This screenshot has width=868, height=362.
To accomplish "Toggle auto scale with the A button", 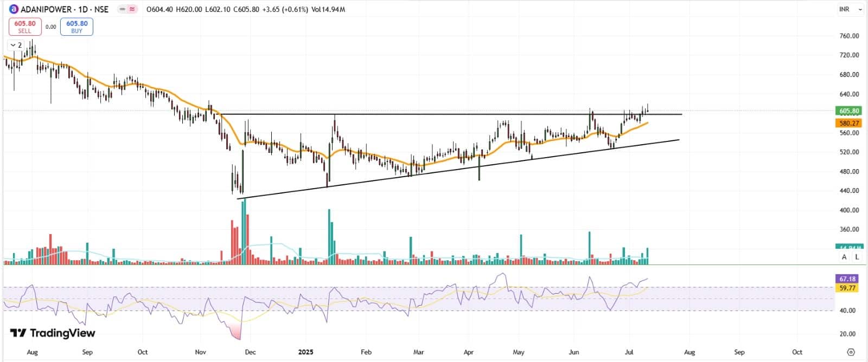I will (x=844, y=257).
